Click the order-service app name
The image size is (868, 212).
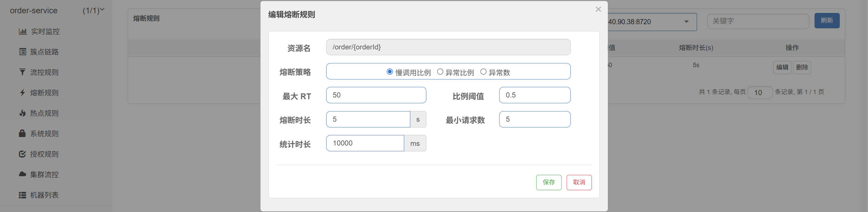[x=34, y=11]
